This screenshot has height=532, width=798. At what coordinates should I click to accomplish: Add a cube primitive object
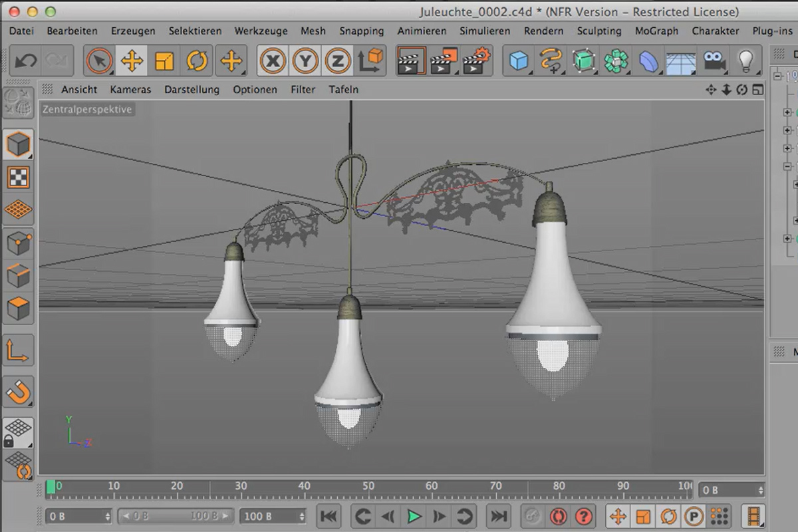coord(518,61)
